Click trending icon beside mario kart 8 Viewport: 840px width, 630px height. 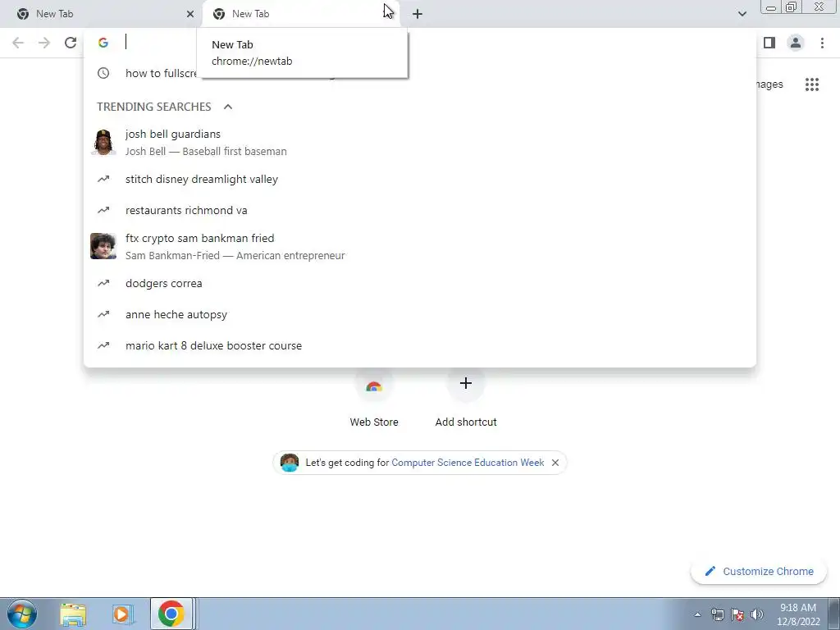coord(103,345)
